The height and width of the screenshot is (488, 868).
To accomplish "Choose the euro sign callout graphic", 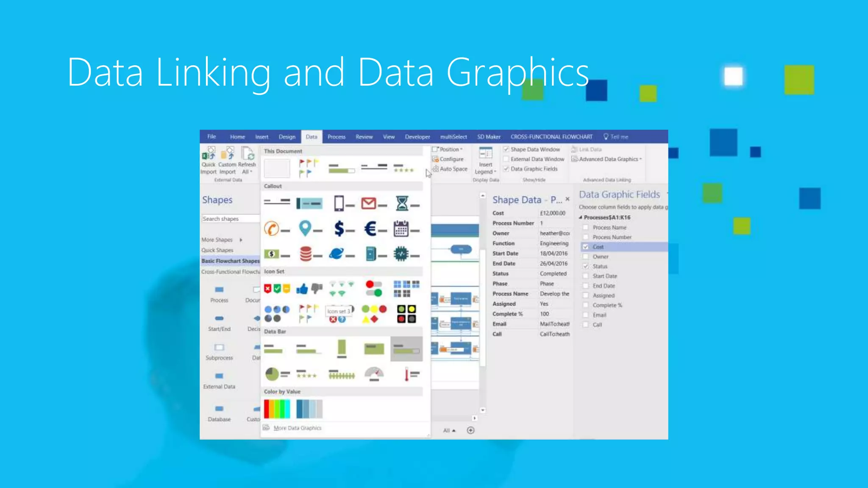I will pyautogui.click(x=375, y=229).
